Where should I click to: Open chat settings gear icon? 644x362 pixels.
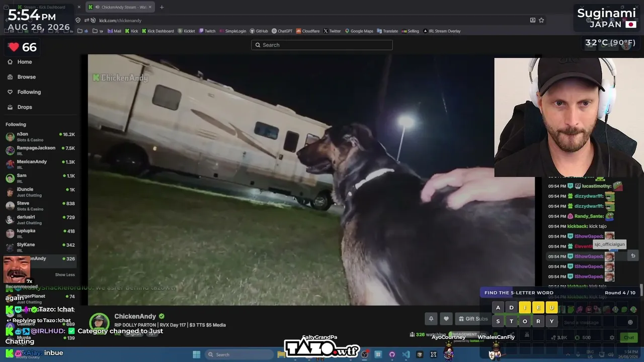pyautogui.click(x=612, y=338)
